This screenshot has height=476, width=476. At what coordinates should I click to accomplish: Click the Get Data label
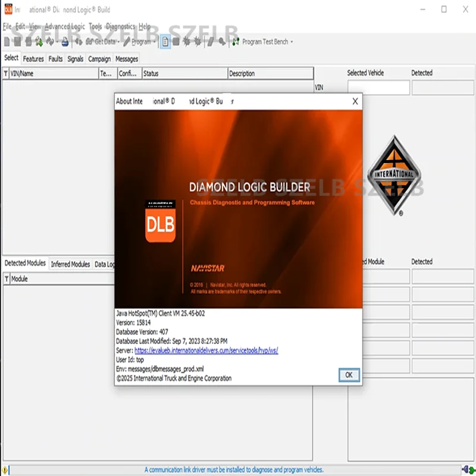click(105, 42)
